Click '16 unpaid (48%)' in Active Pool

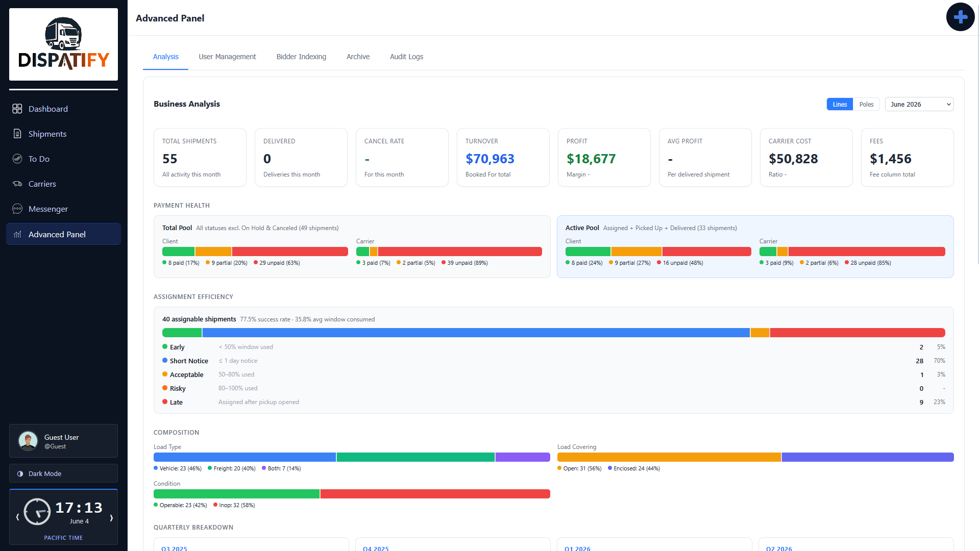coord(683,263)
